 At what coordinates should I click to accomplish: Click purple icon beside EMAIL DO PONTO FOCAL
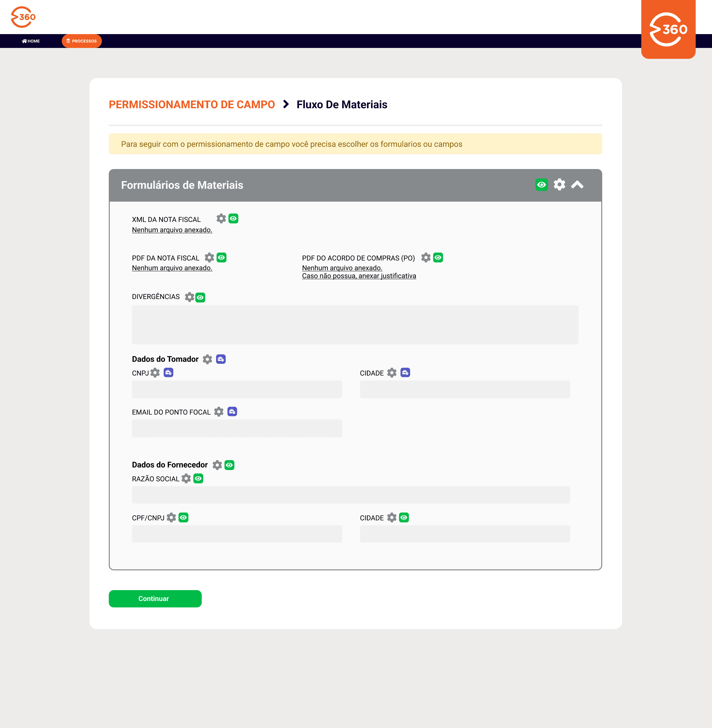[x=232, y=412]
